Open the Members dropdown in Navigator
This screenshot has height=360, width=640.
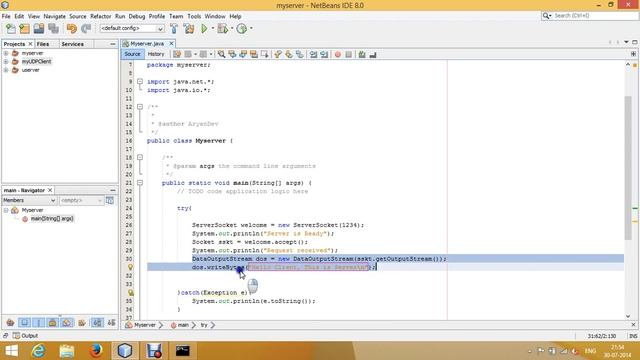29,200
